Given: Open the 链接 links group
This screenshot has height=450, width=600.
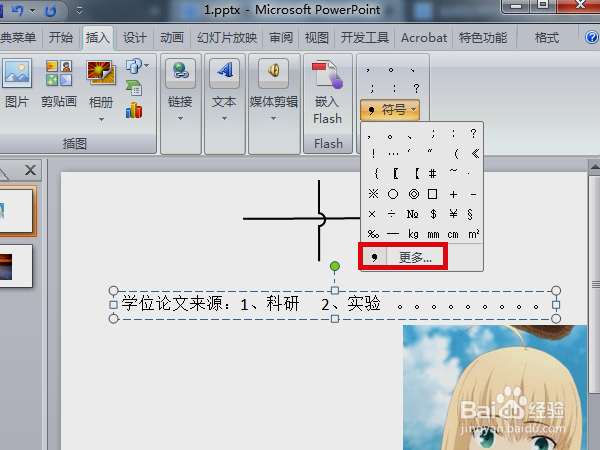Looking at the screenshot, I should coord(180,90).
